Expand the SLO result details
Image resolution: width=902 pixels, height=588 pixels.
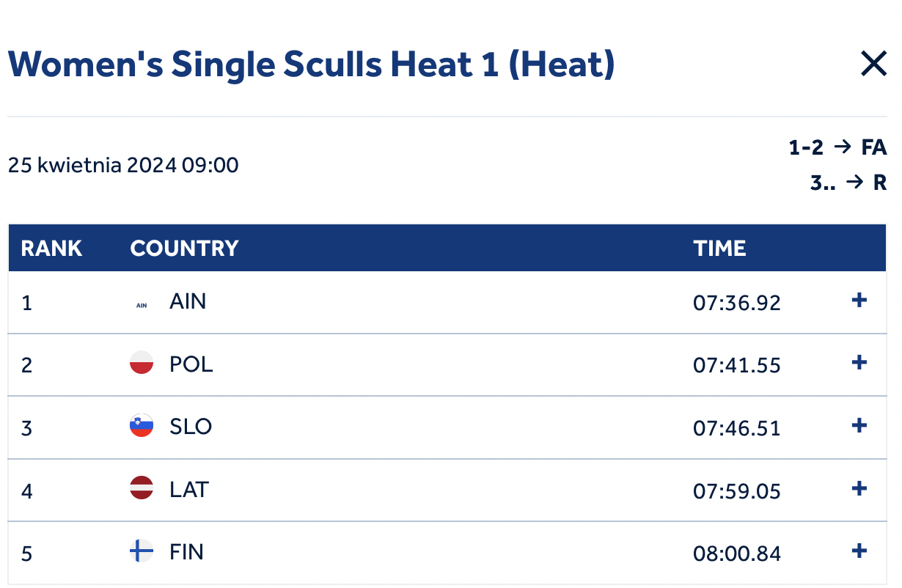click(859, 426)
